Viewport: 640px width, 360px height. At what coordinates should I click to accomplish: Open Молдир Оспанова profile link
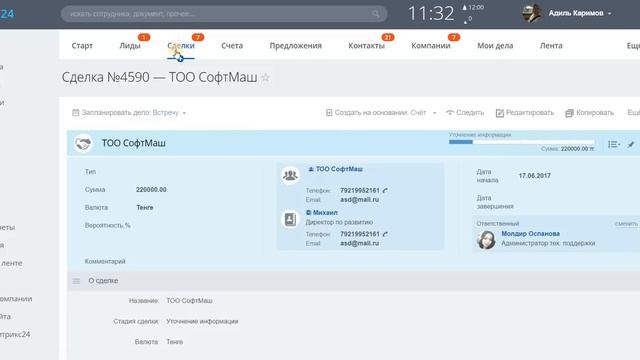tap(531, 233)
